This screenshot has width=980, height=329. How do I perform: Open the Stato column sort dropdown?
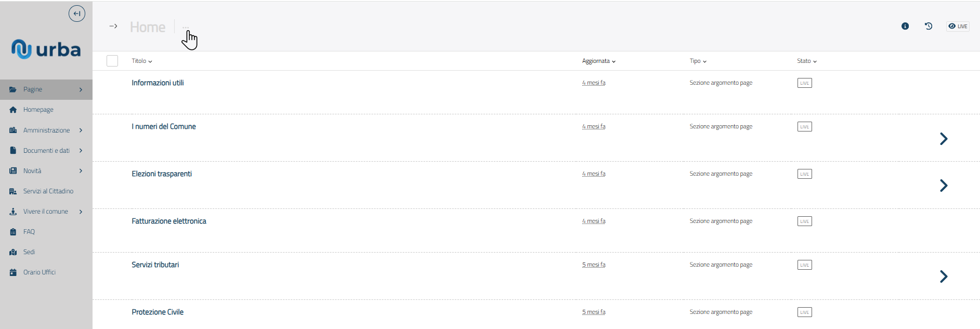coord(807,61)
